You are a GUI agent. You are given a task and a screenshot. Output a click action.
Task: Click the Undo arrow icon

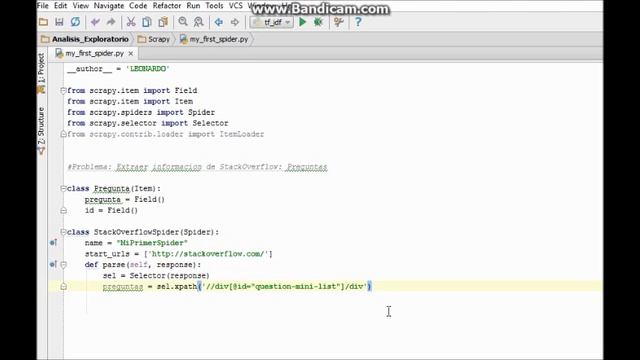[x=95, y=22]
